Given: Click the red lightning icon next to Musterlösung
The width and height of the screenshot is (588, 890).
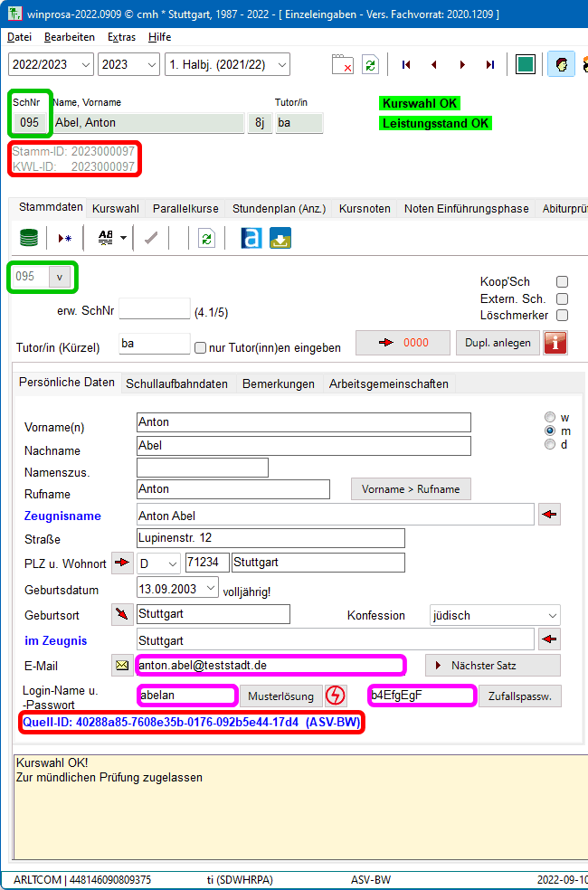Looking at the screenshot, I should 336,696.
